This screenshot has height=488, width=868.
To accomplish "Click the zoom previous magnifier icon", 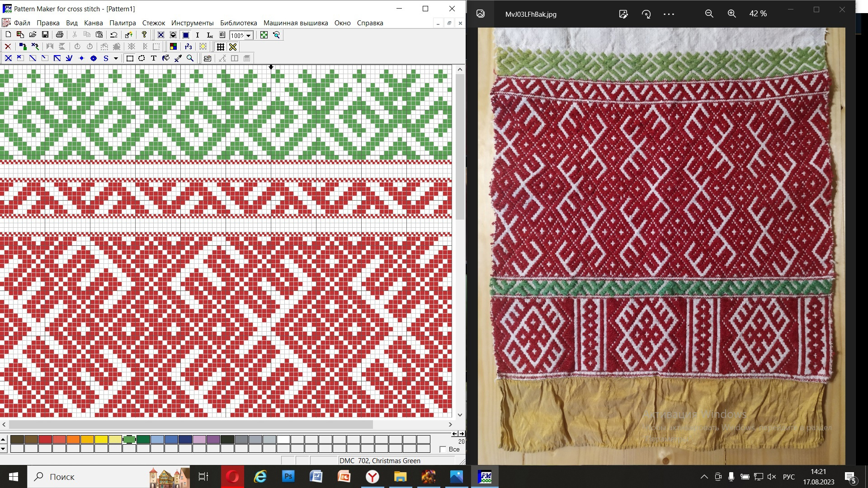I will pos(276,35).
